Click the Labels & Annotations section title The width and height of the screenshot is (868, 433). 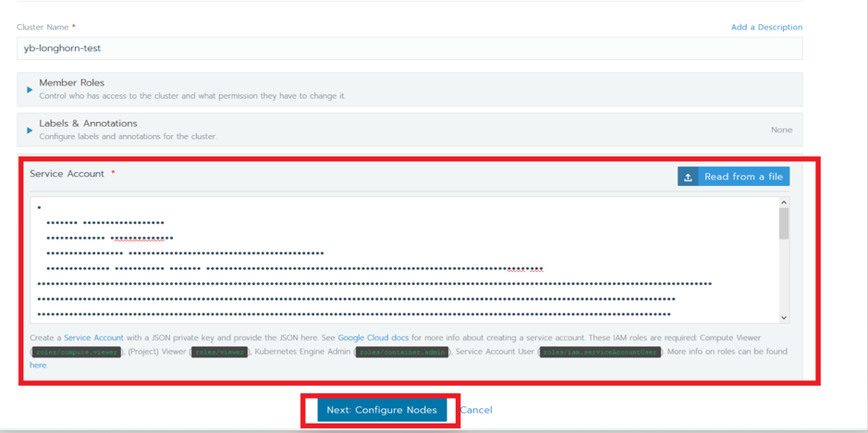pyautogui.click(x=88, y=123)
